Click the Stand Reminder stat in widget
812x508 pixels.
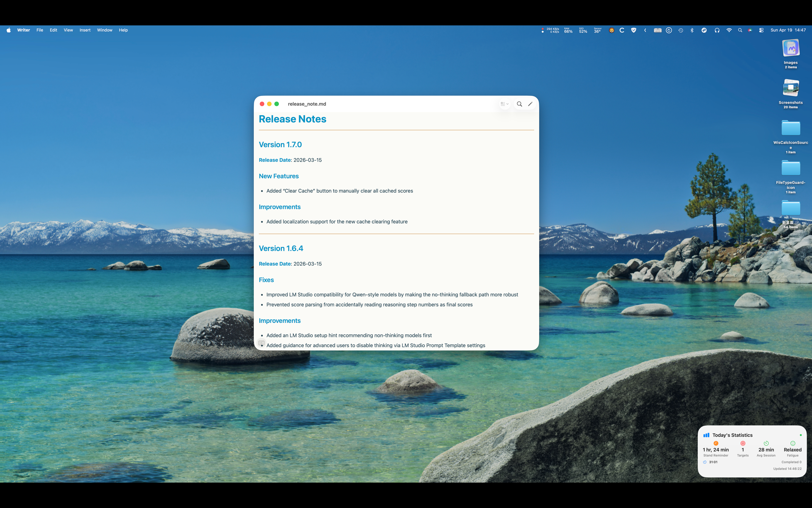[x=716, y=449]
